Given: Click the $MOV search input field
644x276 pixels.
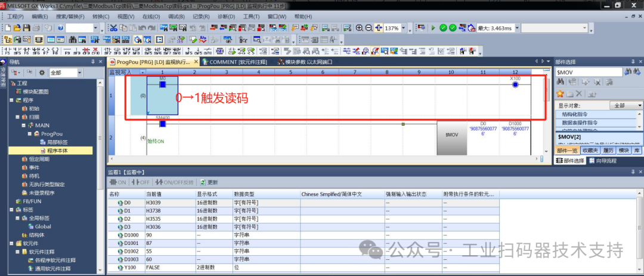Looking at the screenshot, I should [x=589, y=72].
